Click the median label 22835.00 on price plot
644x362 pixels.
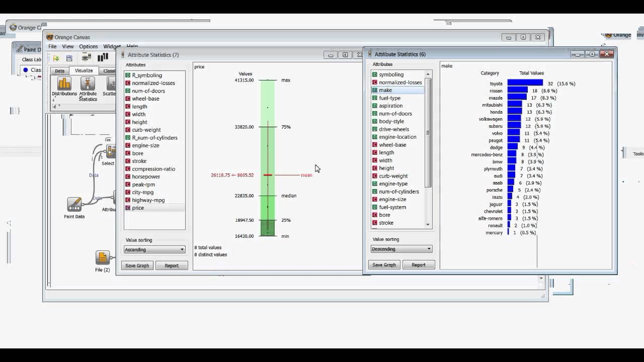[x=244, y=196]
